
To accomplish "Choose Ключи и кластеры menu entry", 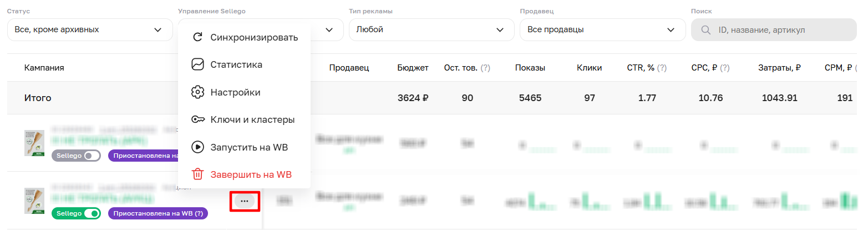I will click(252, 119).
